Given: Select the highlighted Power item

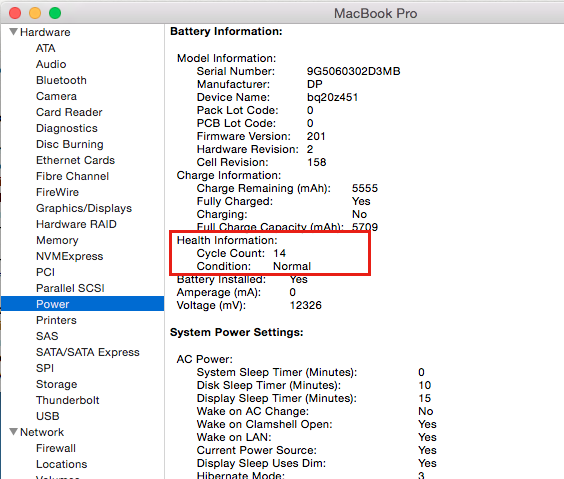Looking at the screenshot, I should [82, 304].
